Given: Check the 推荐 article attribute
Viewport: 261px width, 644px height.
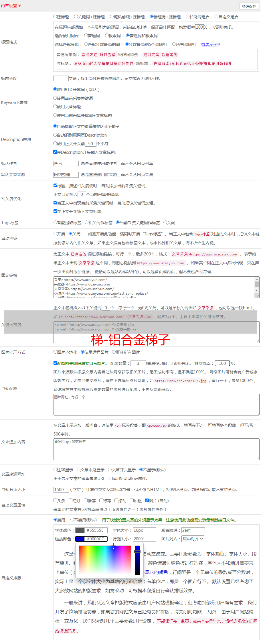Looking at the screenshot, I should pos(86,501).
